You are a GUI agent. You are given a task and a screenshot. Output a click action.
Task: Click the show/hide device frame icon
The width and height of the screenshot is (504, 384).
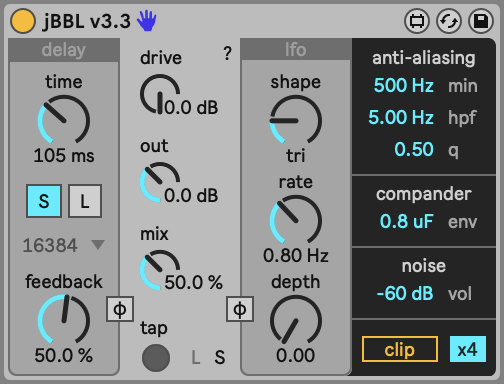417,21
